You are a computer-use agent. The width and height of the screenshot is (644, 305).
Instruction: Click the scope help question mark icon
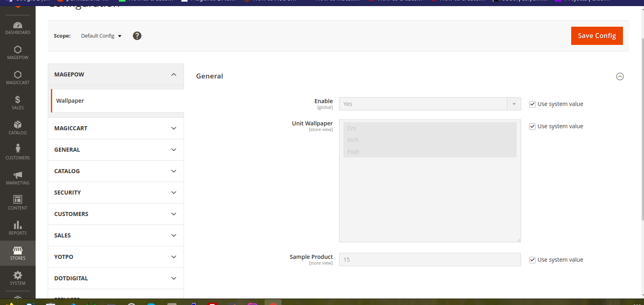tap(137, 36)
